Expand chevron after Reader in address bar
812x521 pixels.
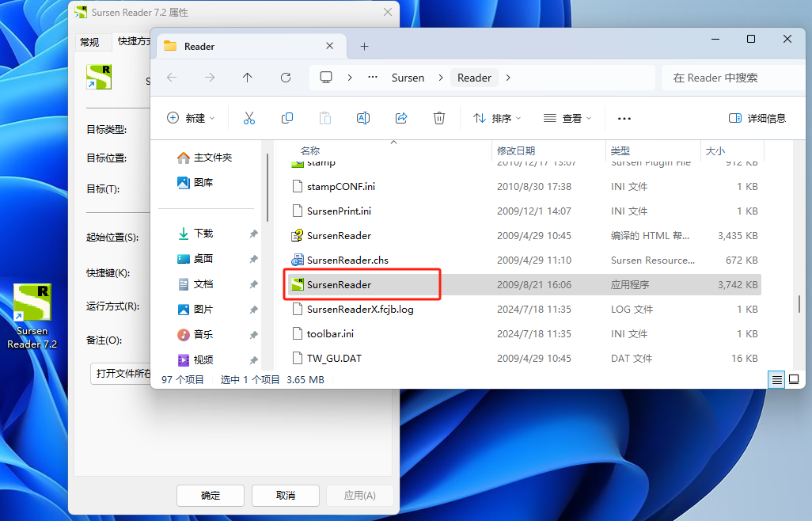(508, 78)
